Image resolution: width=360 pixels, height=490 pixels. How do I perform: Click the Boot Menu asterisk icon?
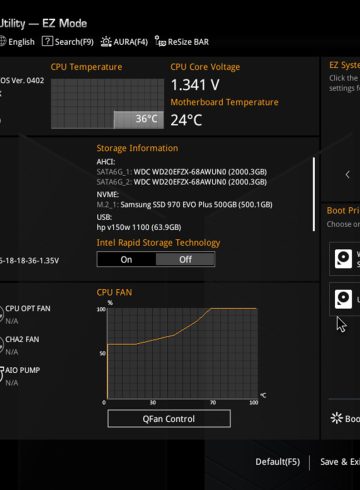[x=336, y=418]
